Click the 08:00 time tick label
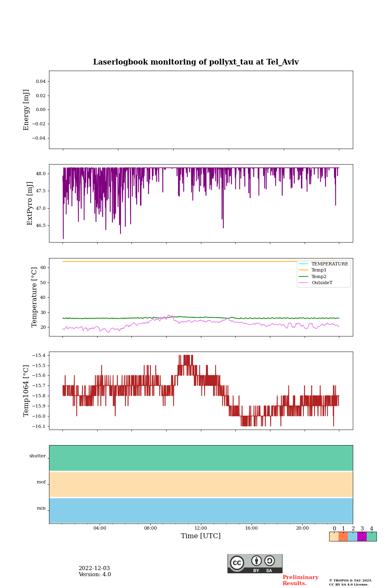This screenshot has width=392, height=588. [x=150, y=528]
